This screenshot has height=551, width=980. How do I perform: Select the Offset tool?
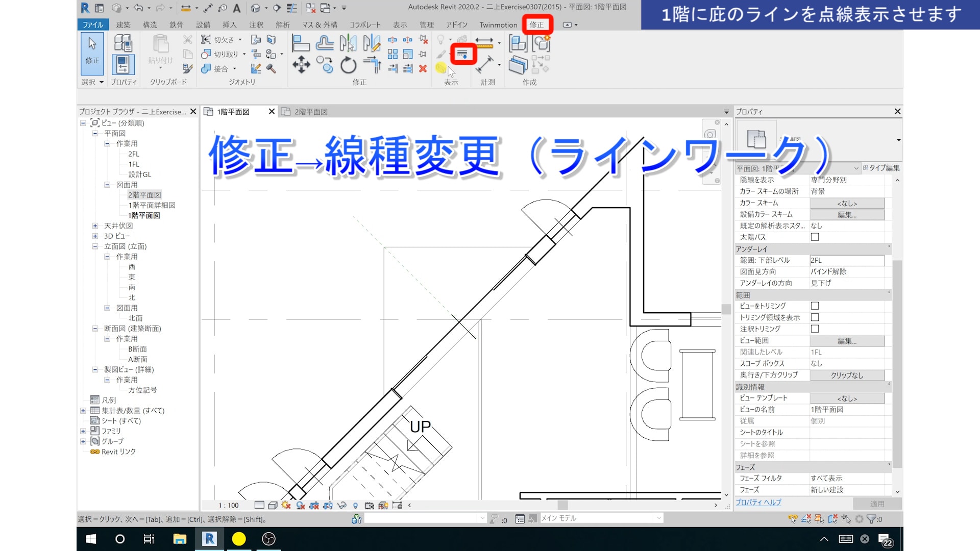click(325, 43)
